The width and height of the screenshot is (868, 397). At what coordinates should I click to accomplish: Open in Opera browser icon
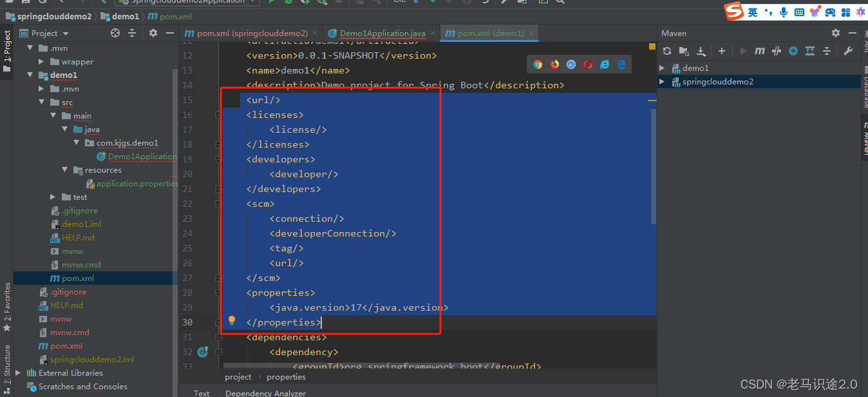pos(588,64)
